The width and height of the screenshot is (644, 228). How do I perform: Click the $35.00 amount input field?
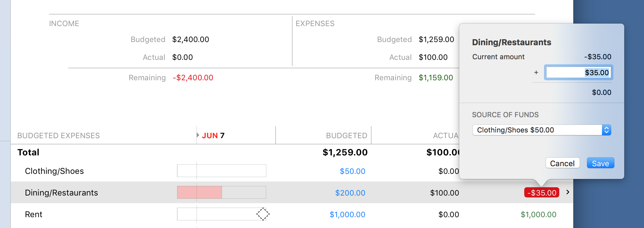(x=578, y=73)
